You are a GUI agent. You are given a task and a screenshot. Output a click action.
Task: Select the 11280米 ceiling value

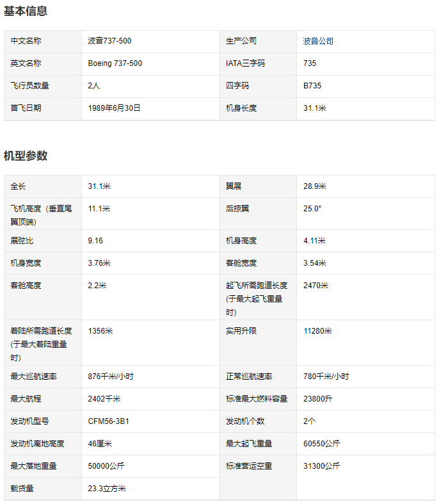(x=317, y=331)
